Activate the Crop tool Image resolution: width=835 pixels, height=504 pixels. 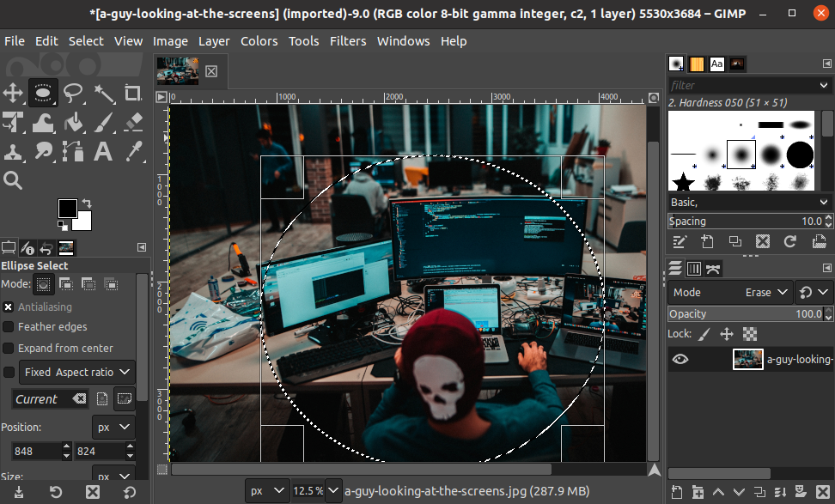pos(133,93)
